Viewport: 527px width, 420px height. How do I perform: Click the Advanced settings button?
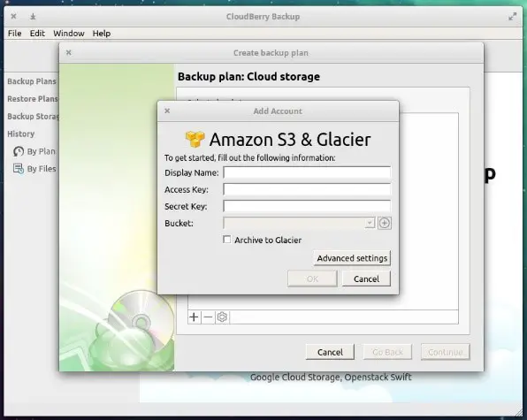[x=352, y=258]
